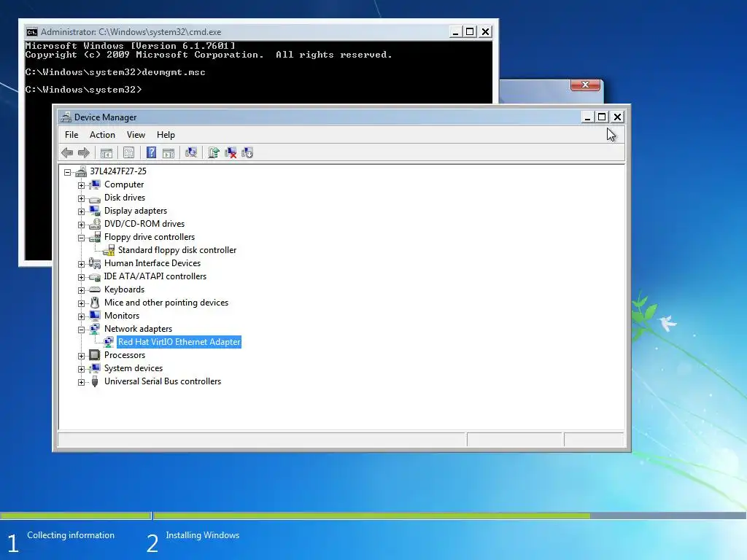Image resolution: width=747 pixels, height=560 pixels.
Task: Expand Universal Serial Bus controllers
Action: click(82, 382)
